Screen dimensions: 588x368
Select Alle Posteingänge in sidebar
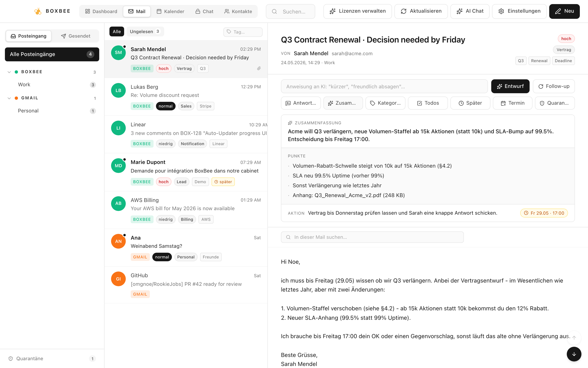coord(52,54)
